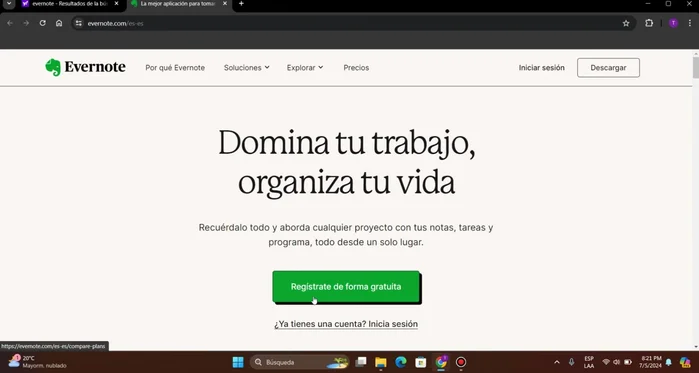
Task: View site information icon in address bar
Action: coord(79,23)
